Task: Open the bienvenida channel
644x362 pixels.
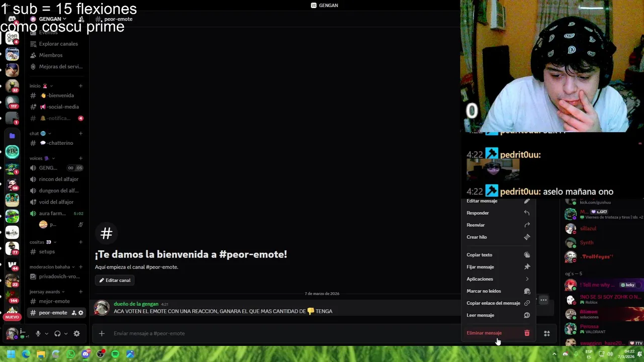Action: pos(56,96)
